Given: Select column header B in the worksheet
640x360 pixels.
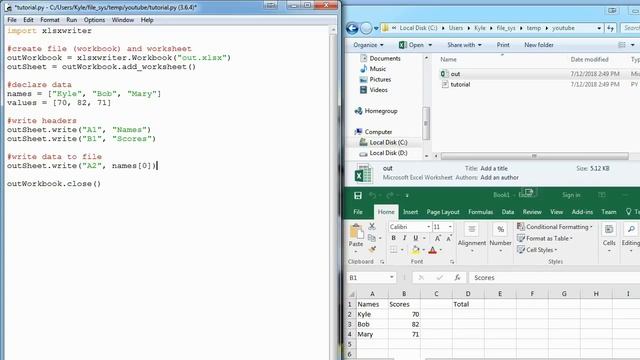Looking at the screenshot, I should [x=404, y=293].
